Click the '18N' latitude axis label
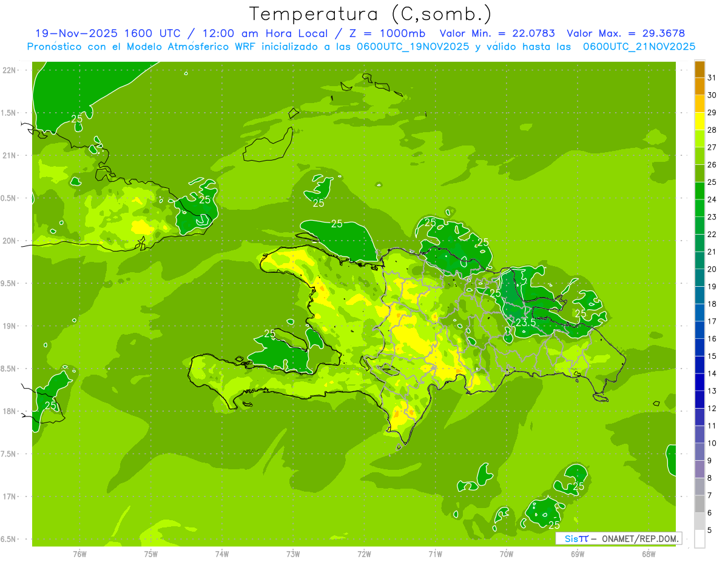The width and height of the screenshot is (728, 562). coord(10,411)
